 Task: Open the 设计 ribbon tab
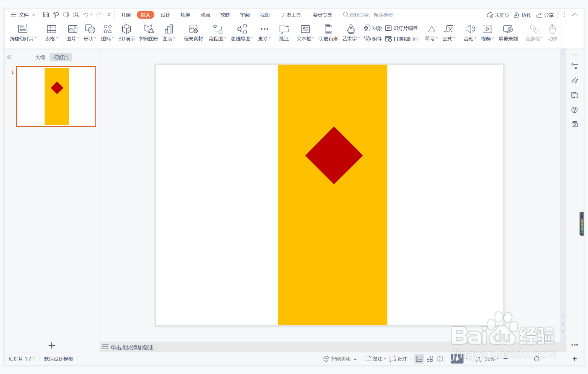(x=165, y=15)
